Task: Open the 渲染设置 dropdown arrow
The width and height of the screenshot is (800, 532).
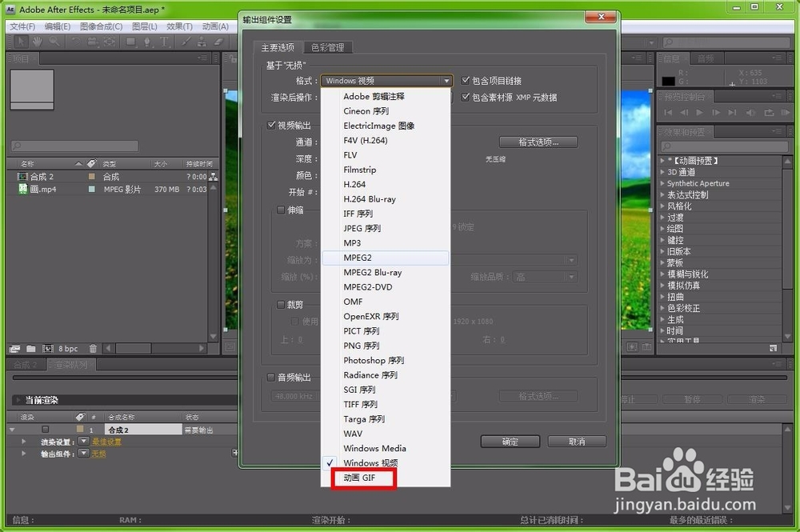Action: click(x=84, y=442)
